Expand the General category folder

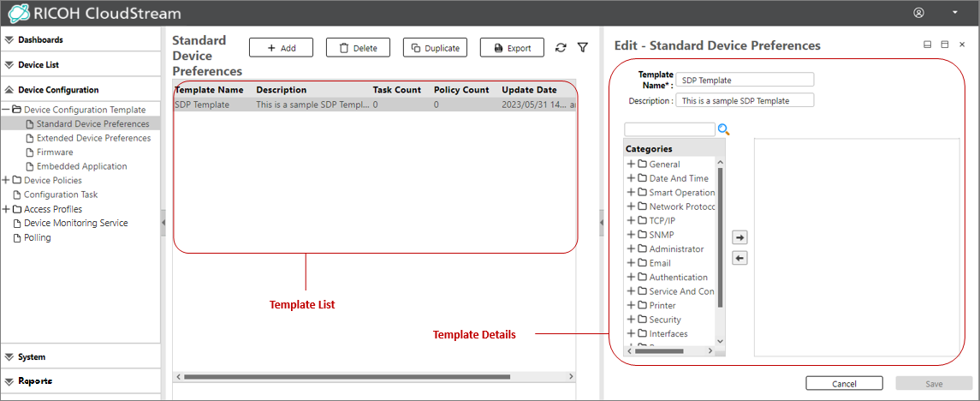click(632, 165)
